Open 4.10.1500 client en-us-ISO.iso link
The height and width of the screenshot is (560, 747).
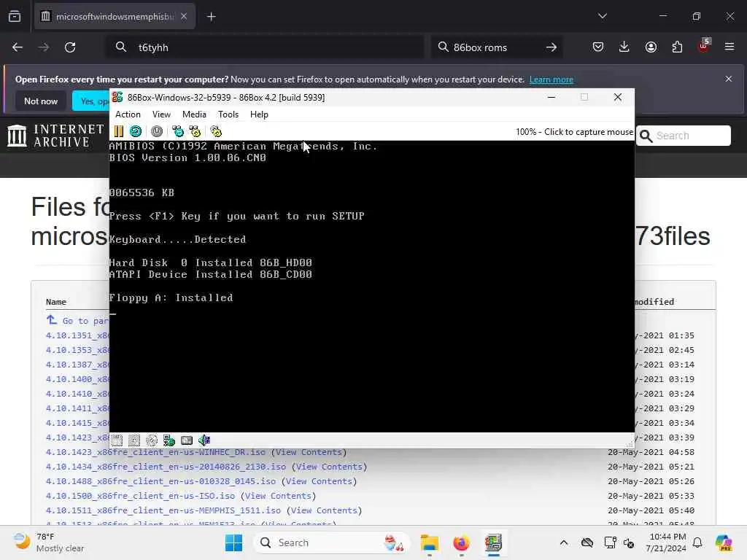140,496
